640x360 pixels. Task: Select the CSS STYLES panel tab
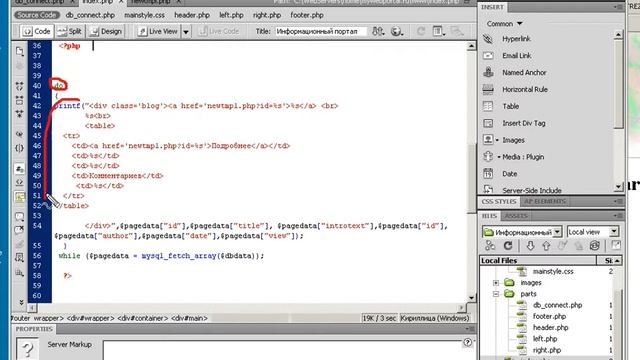pos(499,202)
